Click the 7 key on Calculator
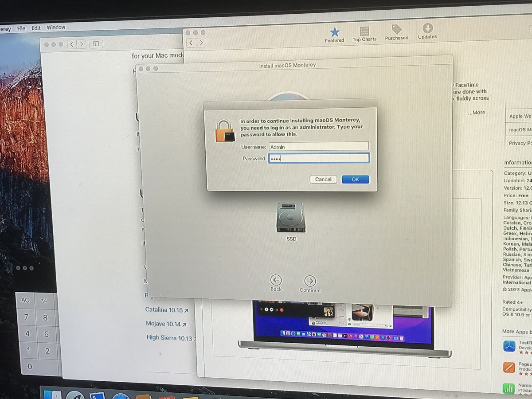The width and height of the screenshot is (532, 399). click(x=26, y=317)
